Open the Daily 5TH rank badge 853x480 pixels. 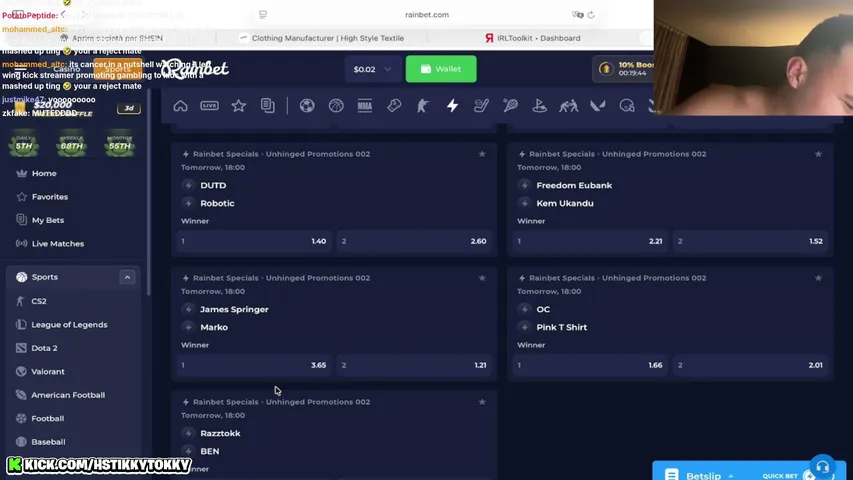pos(24,144)
